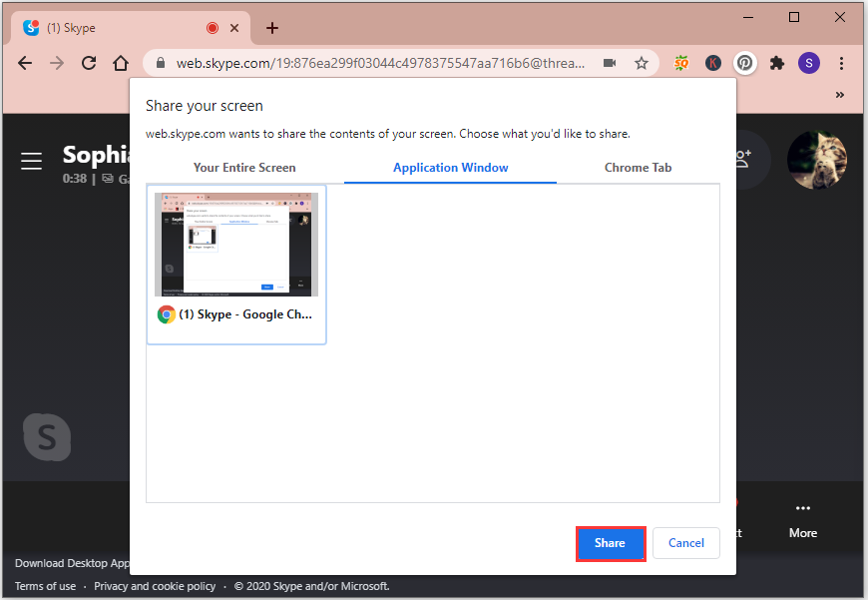The height and width of the screenshot is (600, 868).
Task: Click the add people icon in Skype call
Action: [x=743, y=159]
